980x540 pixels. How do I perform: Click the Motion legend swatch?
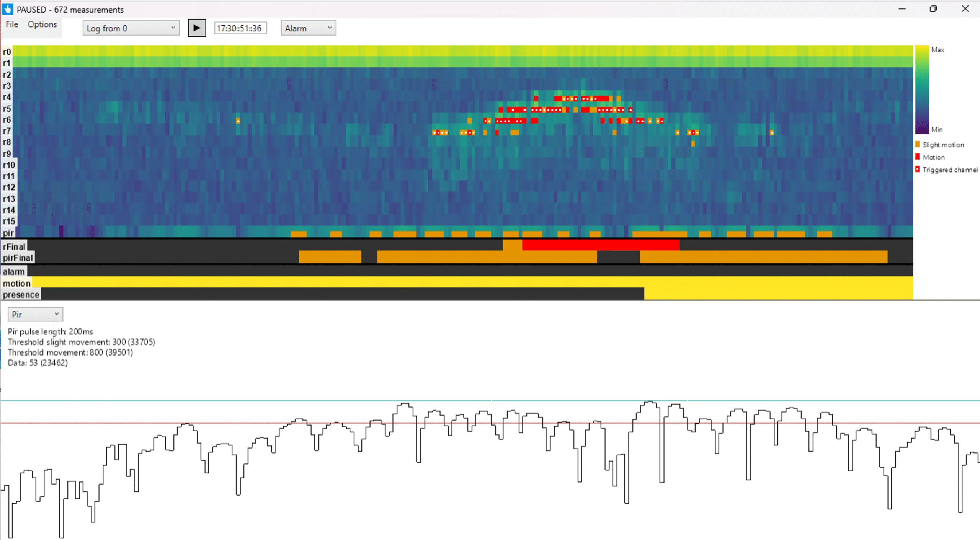[x=917, y=157]
